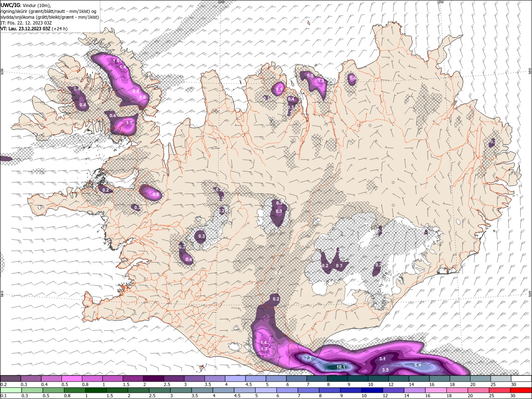The height and width of the screenshot is (399, 532).
Task: Click the upper dark purple legend swatch starting at 2
Action: click(153, 378)
